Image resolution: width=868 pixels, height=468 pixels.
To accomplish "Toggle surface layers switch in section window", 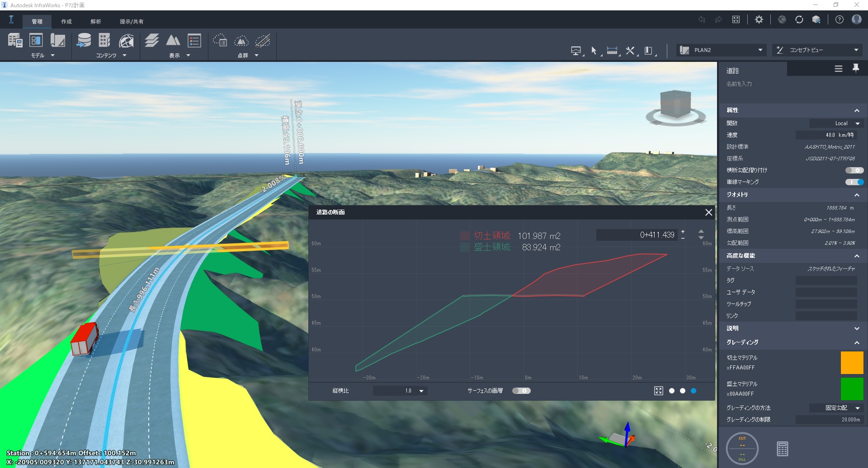I will (x=521, y=391).
